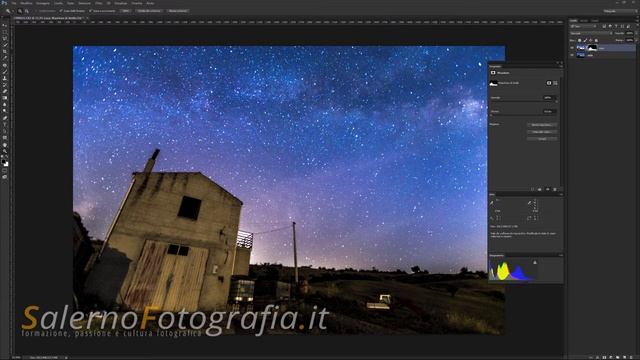Select the Clone Stamp tool

pyautogui.click(x=4, y=78)
